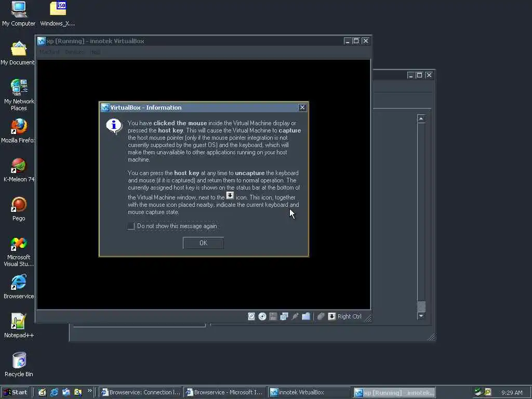Switch to 'Browservice - Microsoft I...' taskbar button
The height and width of the screenshot is (399, 532).
coord(225,392)
